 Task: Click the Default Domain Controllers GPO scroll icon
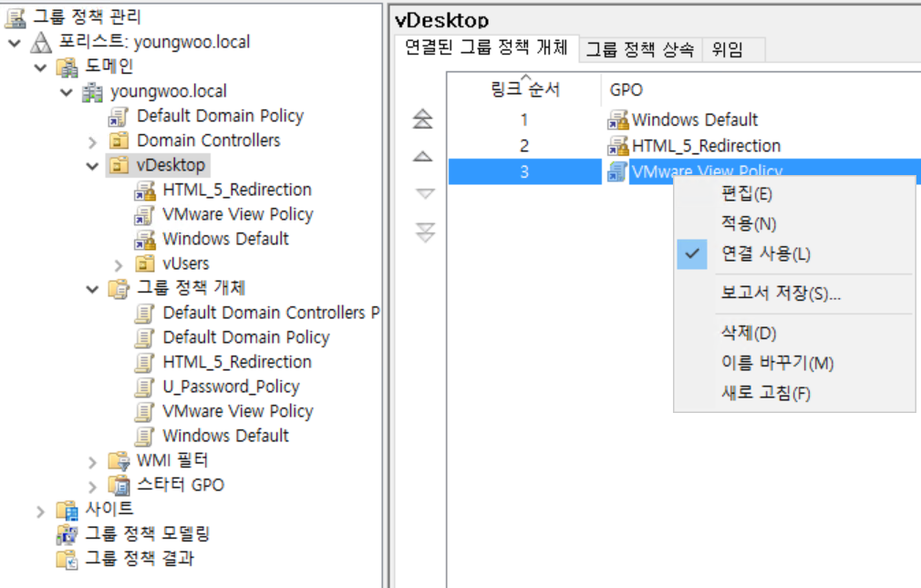(x=144, y=313)
